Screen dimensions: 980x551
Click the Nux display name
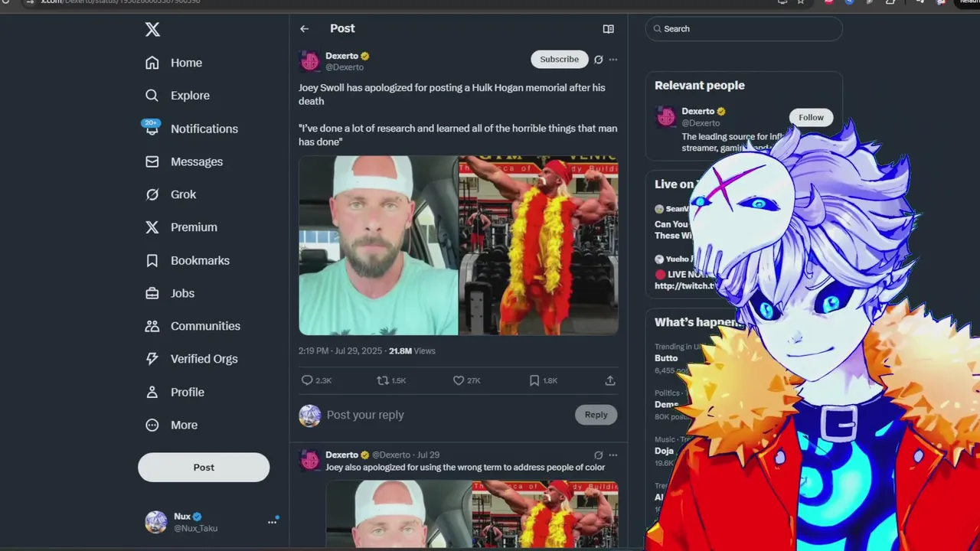(x=182, y=517)
